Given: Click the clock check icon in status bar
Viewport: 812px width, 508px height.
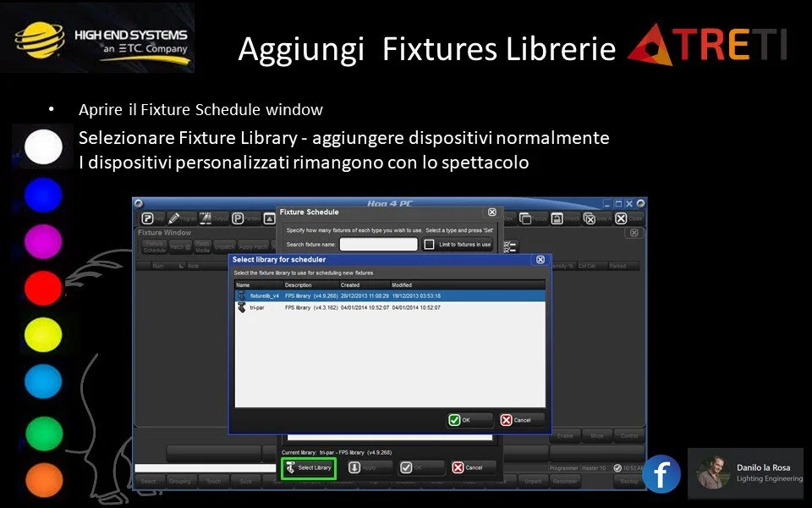Looking at the screenshot, I should 617,468.
